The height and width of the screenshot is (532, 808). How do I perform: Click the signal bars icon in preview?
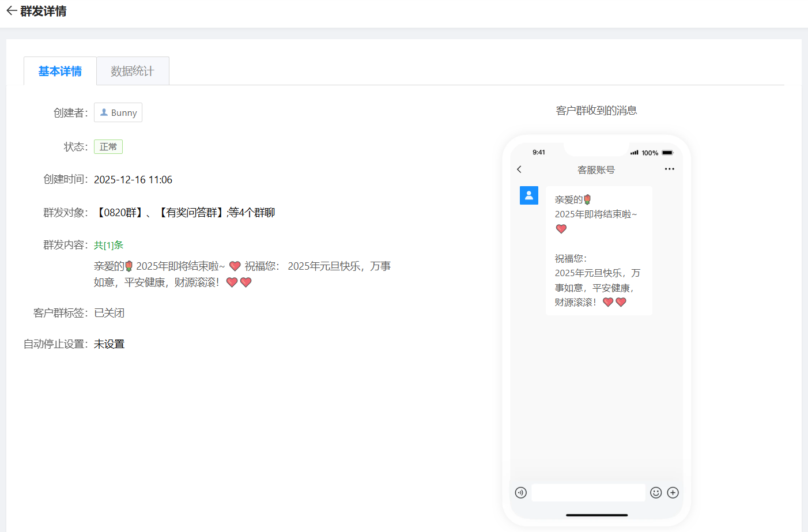click(634, 153)
